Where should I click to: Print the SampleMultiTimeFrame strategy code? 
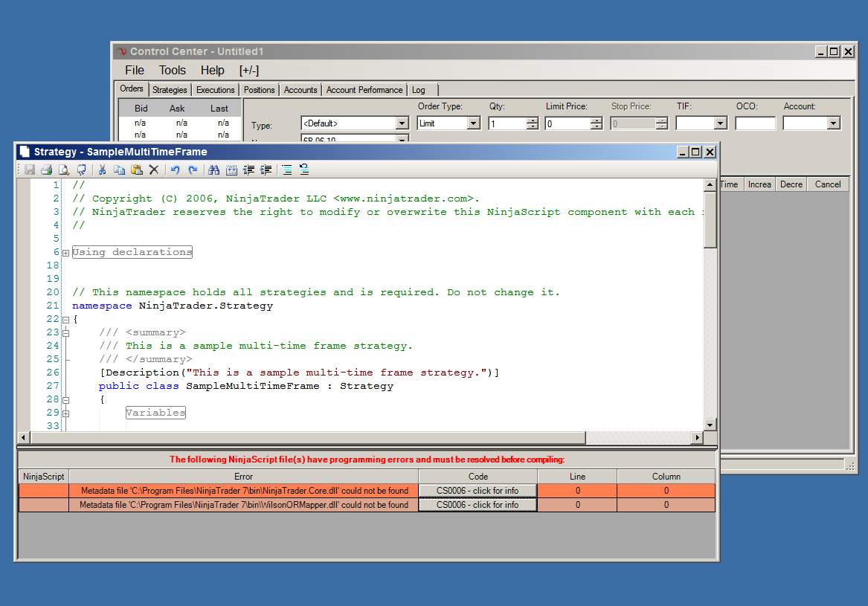(x=47, y=170)
